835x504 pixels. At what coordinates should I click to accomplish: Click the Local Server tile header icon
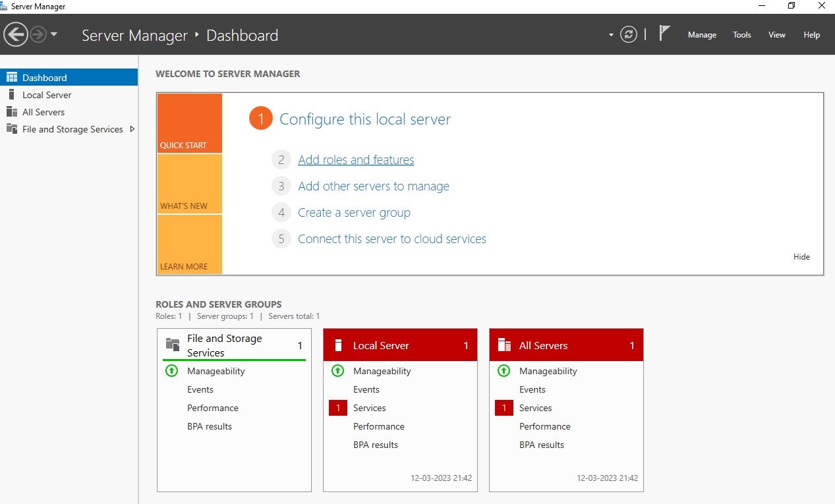339,345
